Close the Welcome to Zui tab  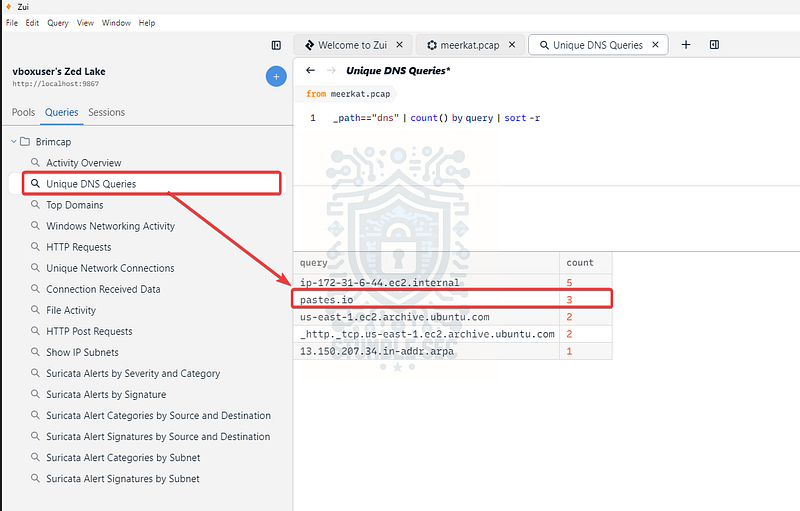tap(399, 45)
